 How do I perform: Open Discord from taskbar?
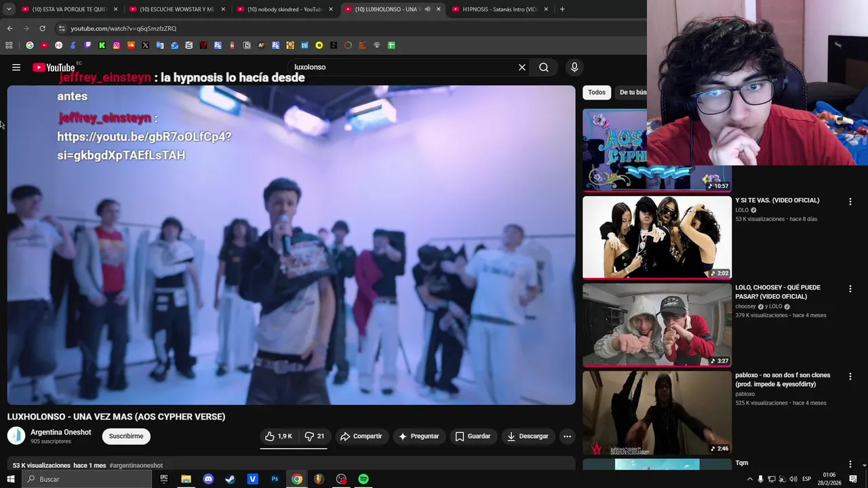(x=208, y=479)
